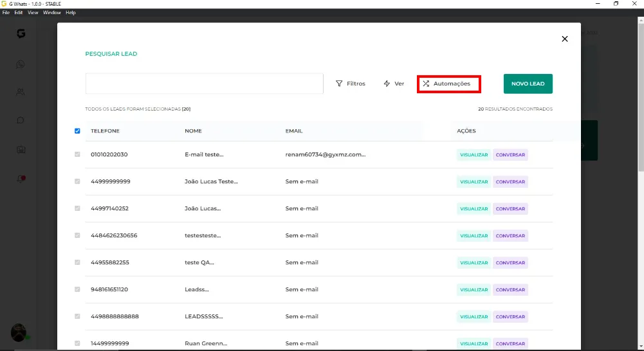Click the Ver lightning option
This screenshot has width=644, height=351.
pyautogui.click(x=394, y=84)
